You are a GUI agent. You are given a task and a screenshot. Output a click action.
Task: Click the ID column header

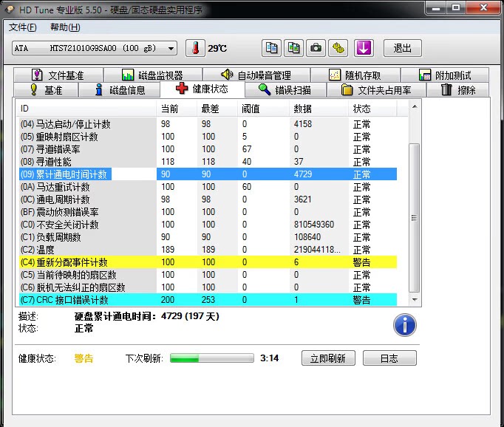pyautogui.click(x=86, y=109)
